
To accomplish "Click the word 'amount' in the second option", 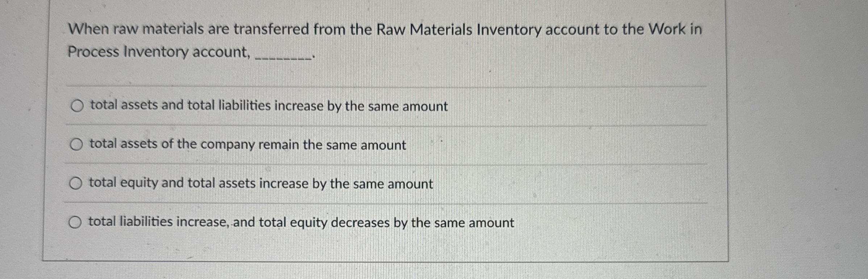I will pyautogui.click(x=384, y=144).
